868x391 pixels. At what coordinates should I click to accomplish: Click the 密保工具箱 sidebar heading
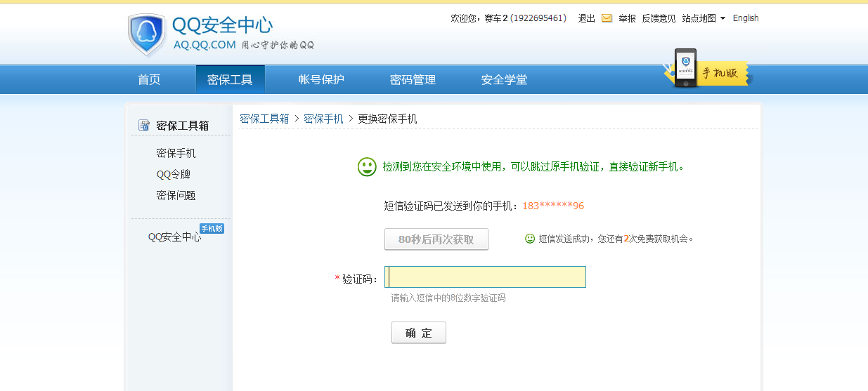[183, 126]
